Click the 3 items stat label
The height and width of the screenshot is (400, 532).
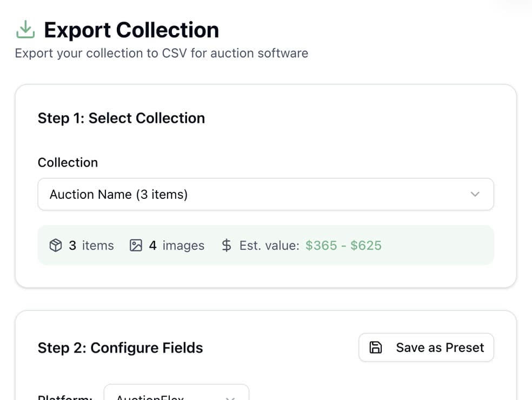click(90, 245)
